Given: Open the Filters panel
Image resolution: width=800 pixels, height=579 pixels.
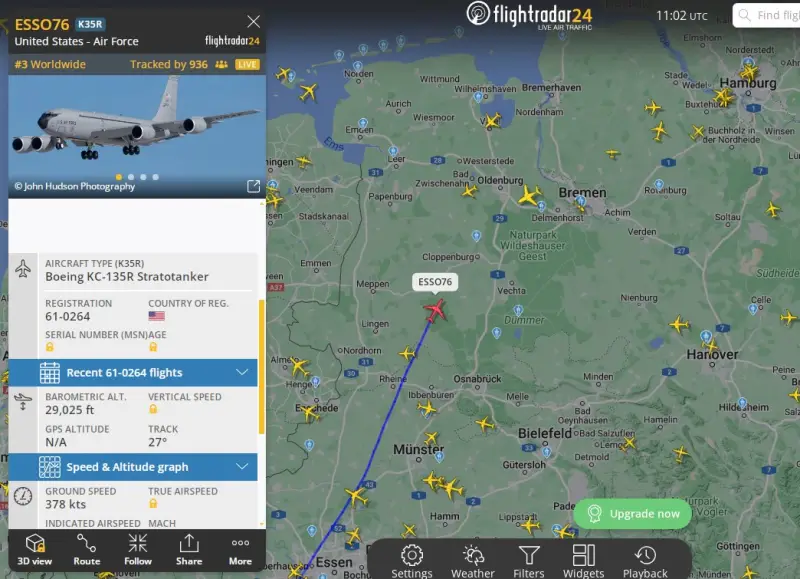Looking at the screenshot, I should click(529, 561).
